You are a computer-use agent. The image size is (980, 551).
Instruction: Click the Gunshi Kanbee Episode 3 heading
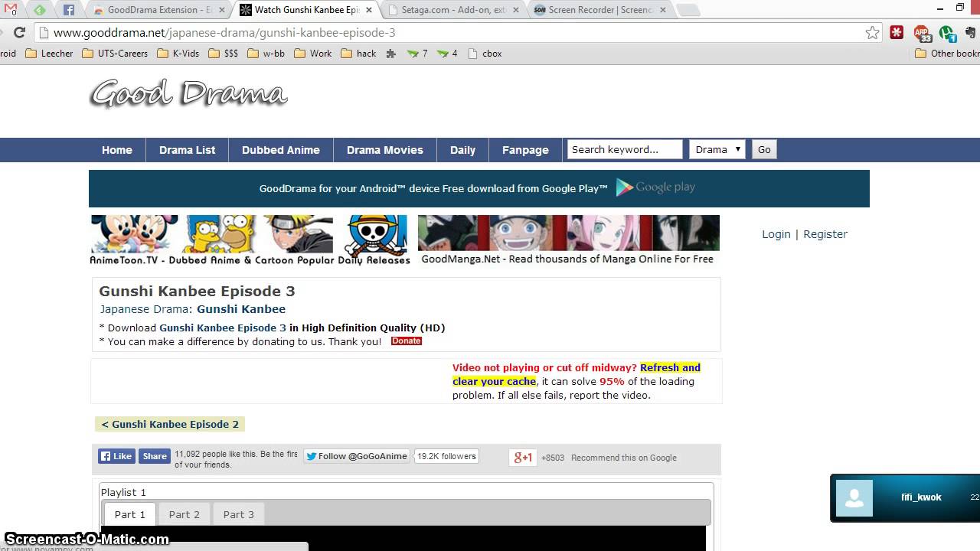(197, 291)
